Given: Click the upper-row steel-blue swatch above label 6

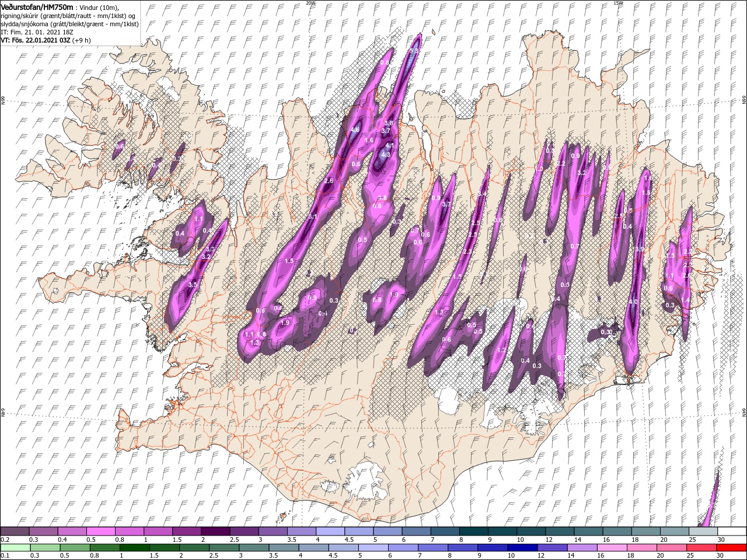Looking at the screenshot, I should [416, 531].
